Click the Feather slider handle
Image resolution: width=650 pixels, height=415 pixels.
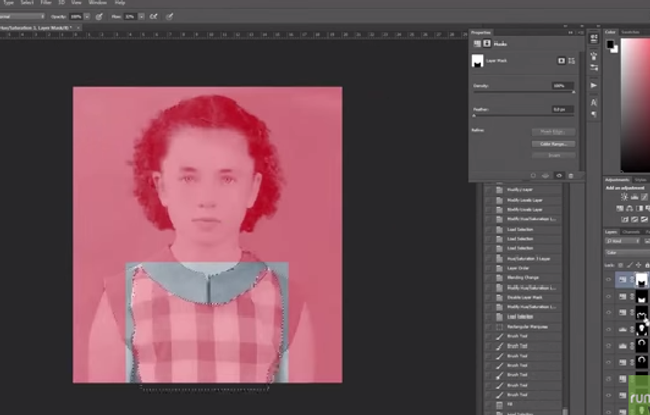coord(474,116)
